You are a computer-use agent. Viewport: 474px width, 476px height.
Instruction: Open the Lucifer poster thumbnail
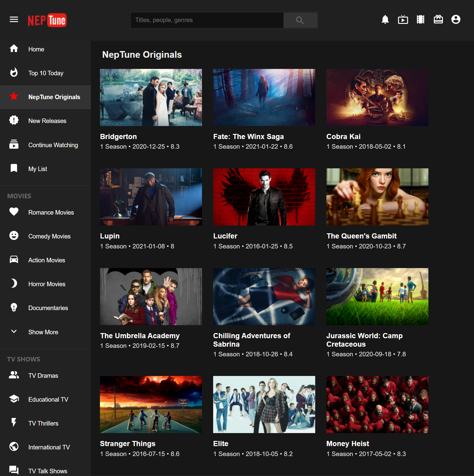[264, 197]
